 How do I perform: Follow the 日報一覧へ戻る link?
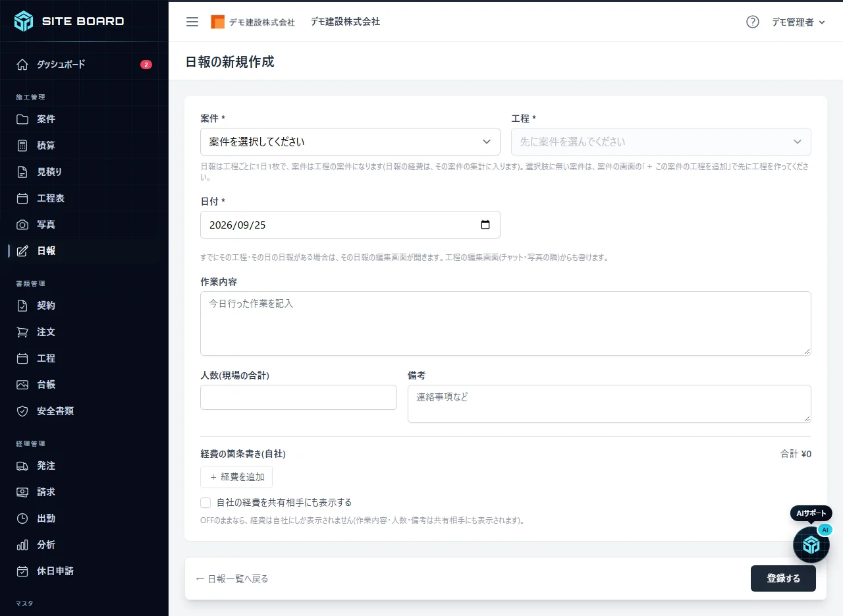pyautogui.click(x=232, y=579)
